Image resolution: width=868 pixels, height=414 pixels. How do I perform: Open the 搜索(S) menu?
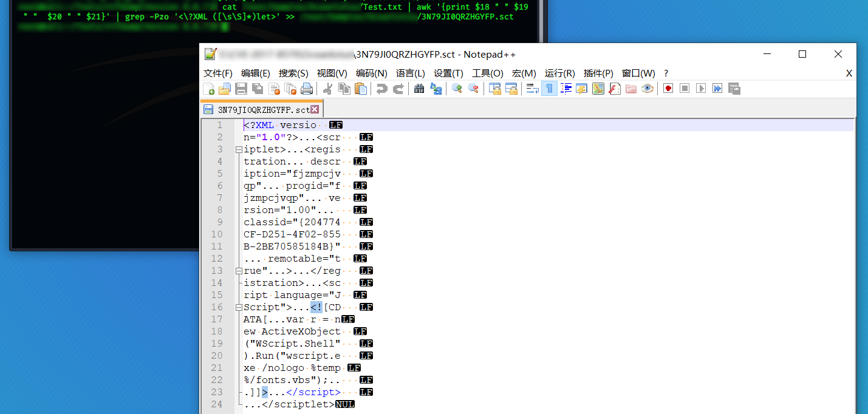tap(293, 73)
